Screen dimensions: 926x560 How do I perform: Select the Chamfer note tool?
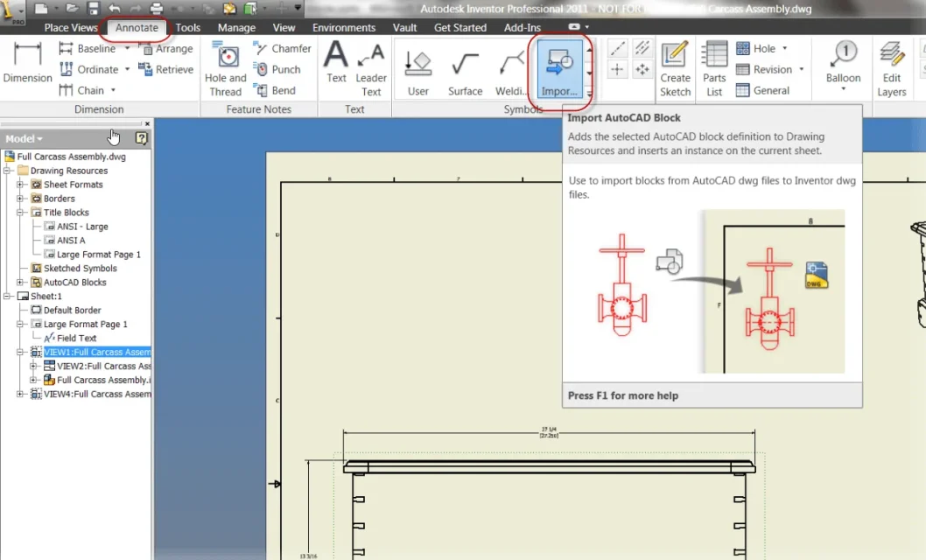tap(283, 49)
